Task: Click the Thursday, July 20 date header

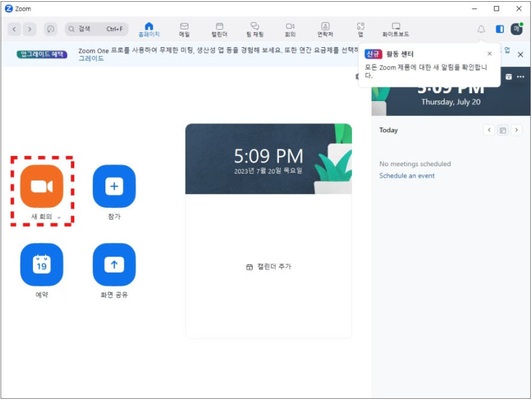Action: point(451,102)
